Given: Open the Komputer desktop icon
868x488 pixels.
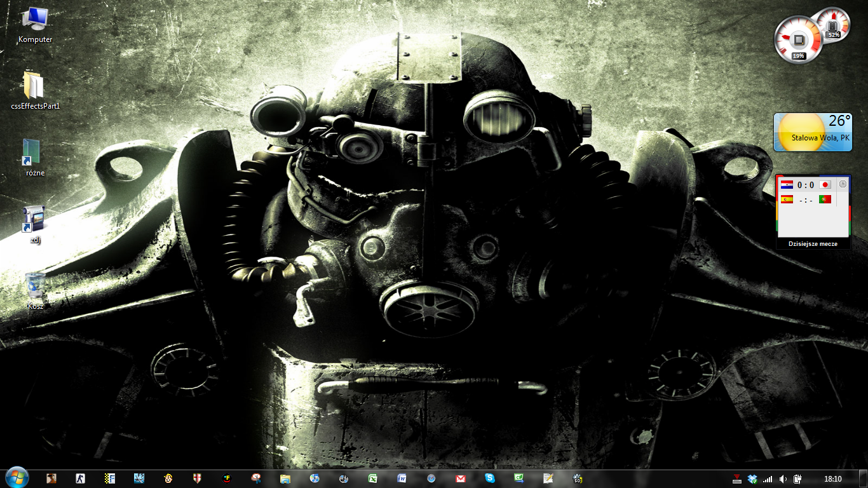Looking at the screenshot, I should click(35, 25).
